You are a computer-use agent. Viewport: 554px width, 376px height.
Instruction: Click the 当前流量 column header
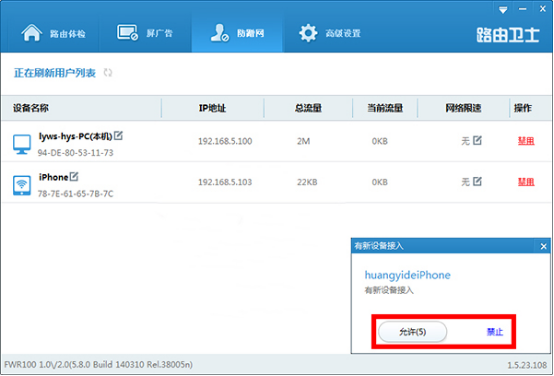tap(385, 108)
